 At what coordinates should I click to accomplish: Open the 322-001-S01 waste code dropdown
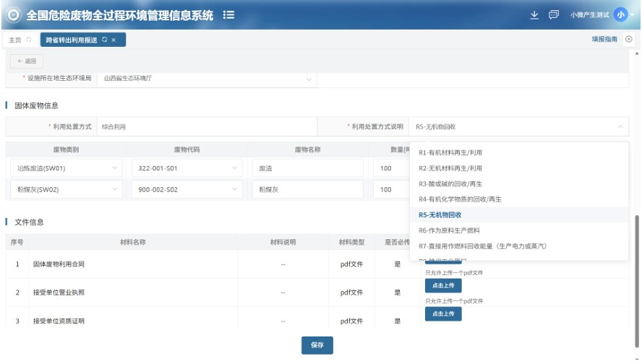point(187,168)
